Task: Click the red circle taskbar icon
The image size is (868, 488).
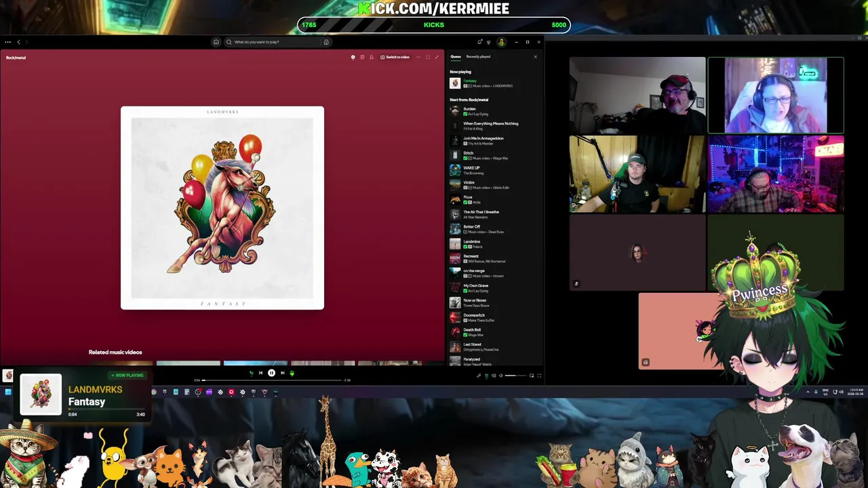Action: 231,392
